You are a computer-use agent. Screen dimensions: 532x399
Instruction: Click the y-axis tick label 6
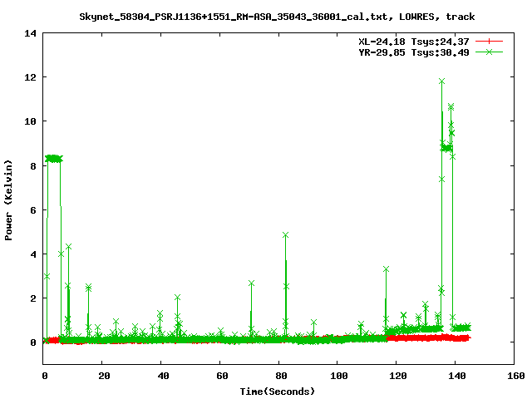pos(33,210)
